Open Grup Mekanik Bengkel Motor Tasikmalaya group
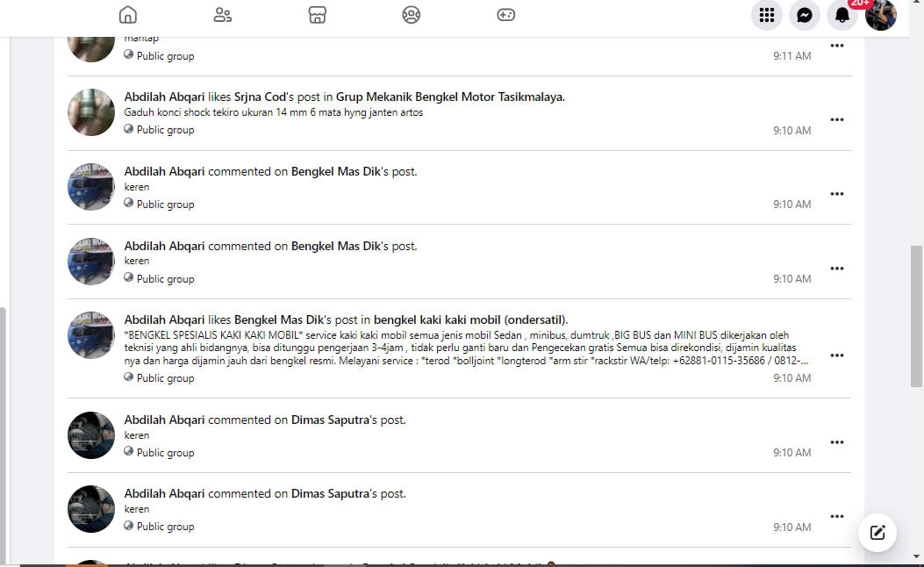 click(x=450, y=97)
